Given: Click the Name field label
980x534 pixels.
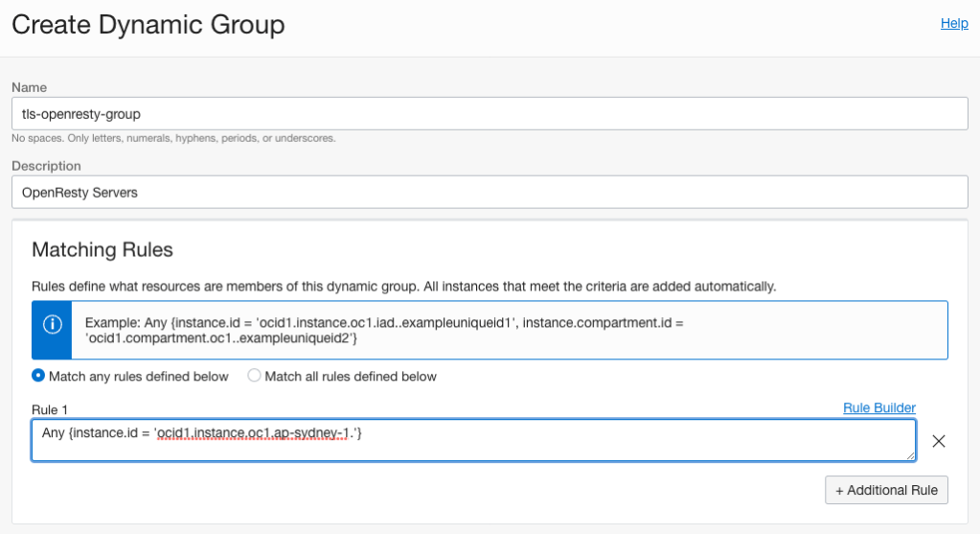Looking at the screenshot, I should [x=30, y=87].
